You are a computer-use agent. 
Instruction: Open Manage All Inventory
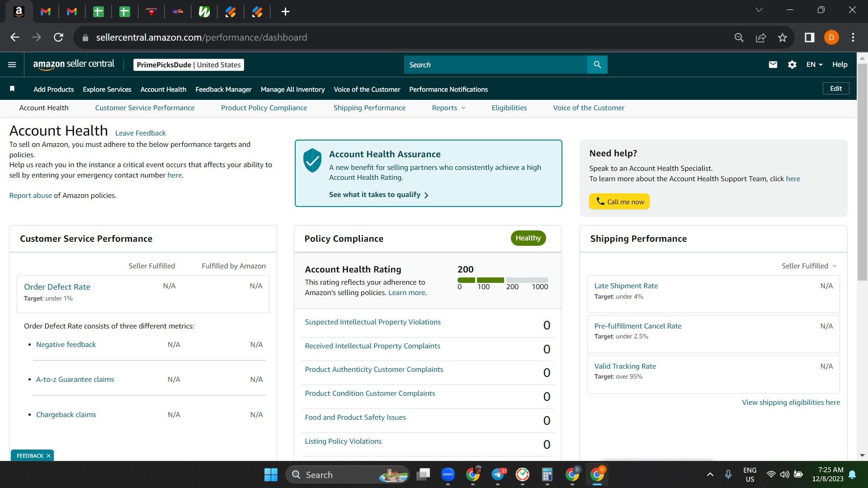pos(292,89)
